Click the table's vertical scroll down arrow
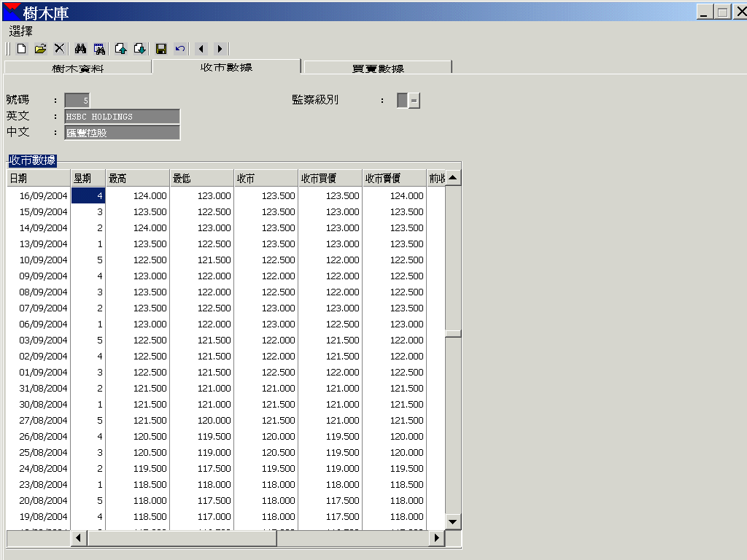Viewport: 747px width, 560px height. 453,521
